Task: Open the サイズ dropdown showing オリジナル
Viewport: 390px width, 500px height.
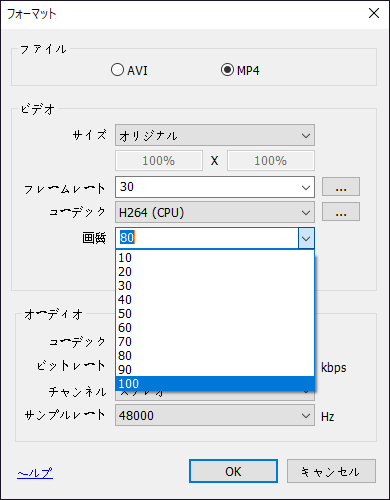Action: pos(215,135)
